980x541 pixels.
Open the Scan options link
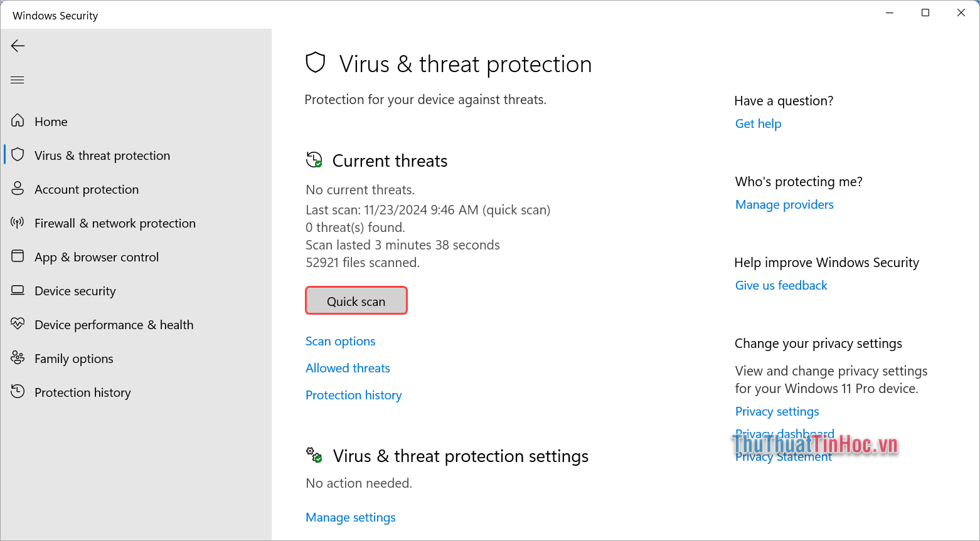click(x=340, y=341)
